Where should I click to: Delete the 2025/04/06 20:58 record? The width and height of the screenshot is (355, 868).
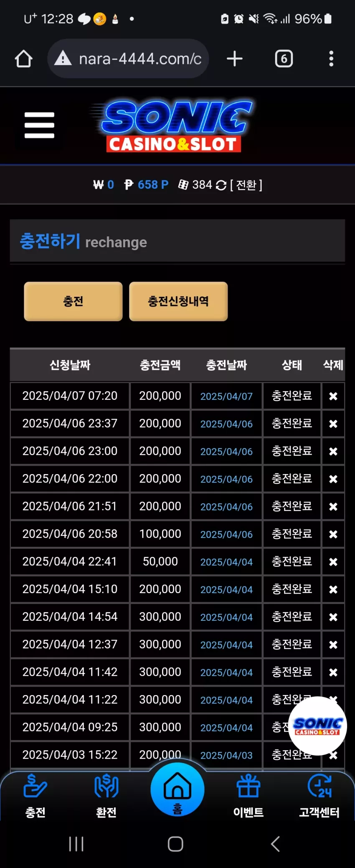pyautogui.click(x=333, y=534)
